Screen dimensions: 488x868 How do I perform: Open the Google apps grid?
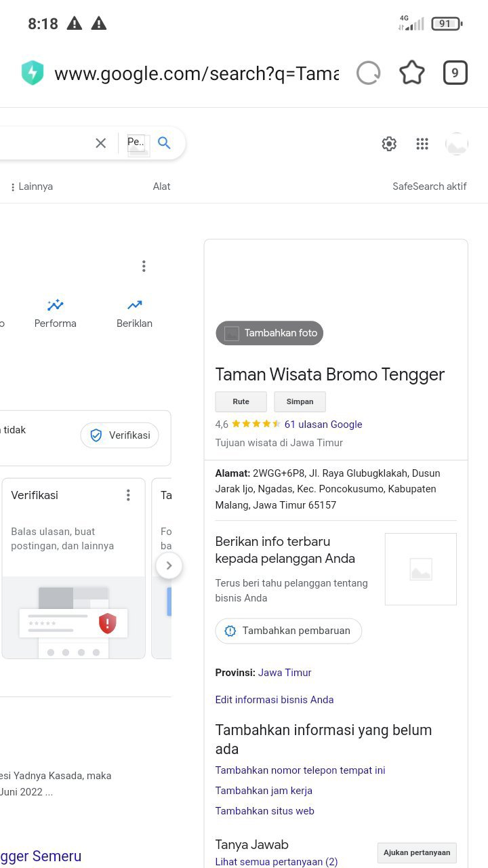[422, 144]
